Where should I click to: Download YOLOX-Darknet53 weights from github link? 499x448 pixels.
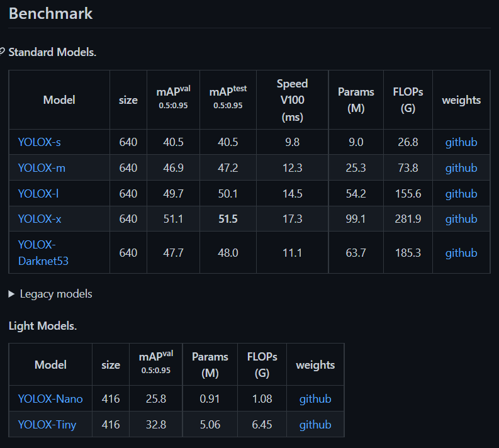[x=461, y=253]
